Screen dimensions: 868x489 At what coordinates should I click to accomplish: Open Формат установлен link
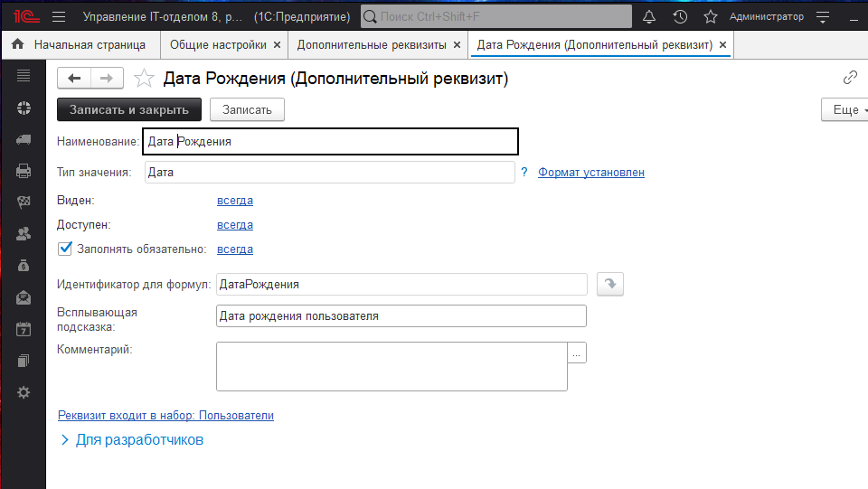[x=591, y=173]
